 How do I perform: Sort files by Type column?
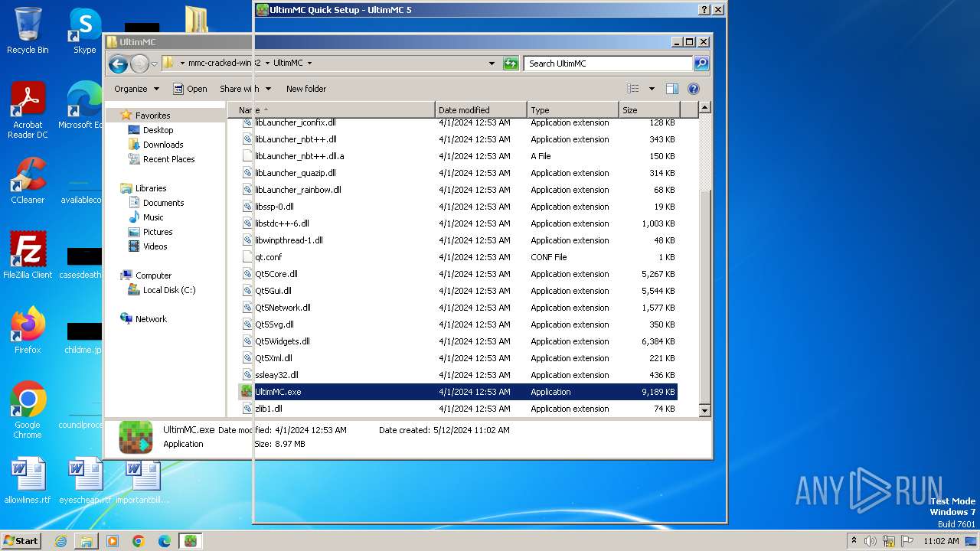[x=573, y=110]
